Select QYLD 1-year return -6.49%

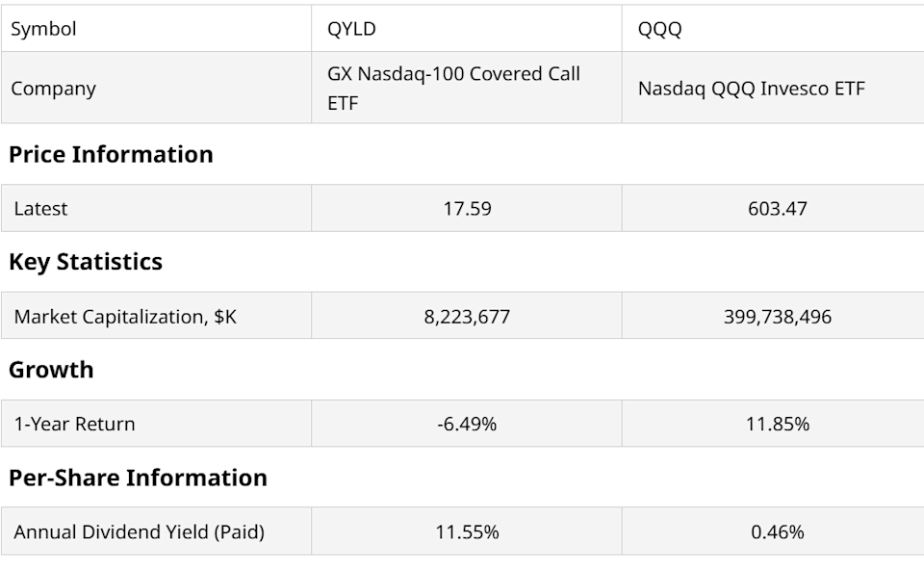click(x=467, y=425)
